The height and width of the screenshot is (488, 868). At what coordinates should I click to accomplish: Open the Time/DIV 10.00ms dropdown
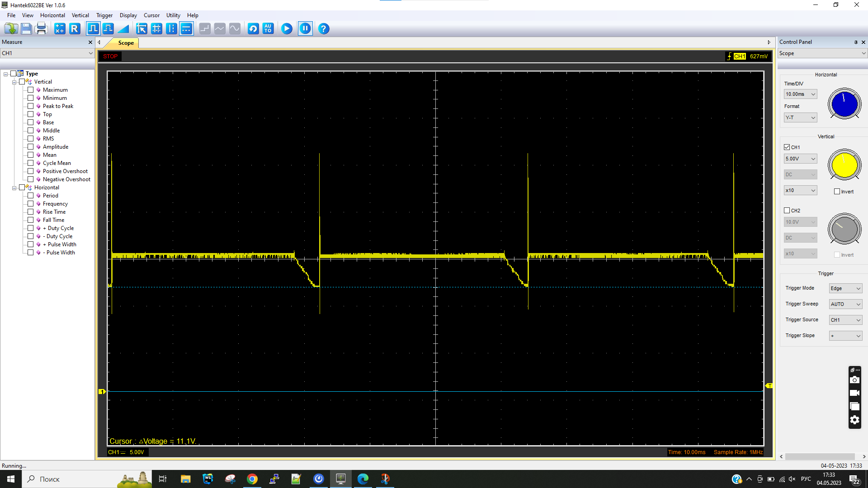click(x=800, y=94)
